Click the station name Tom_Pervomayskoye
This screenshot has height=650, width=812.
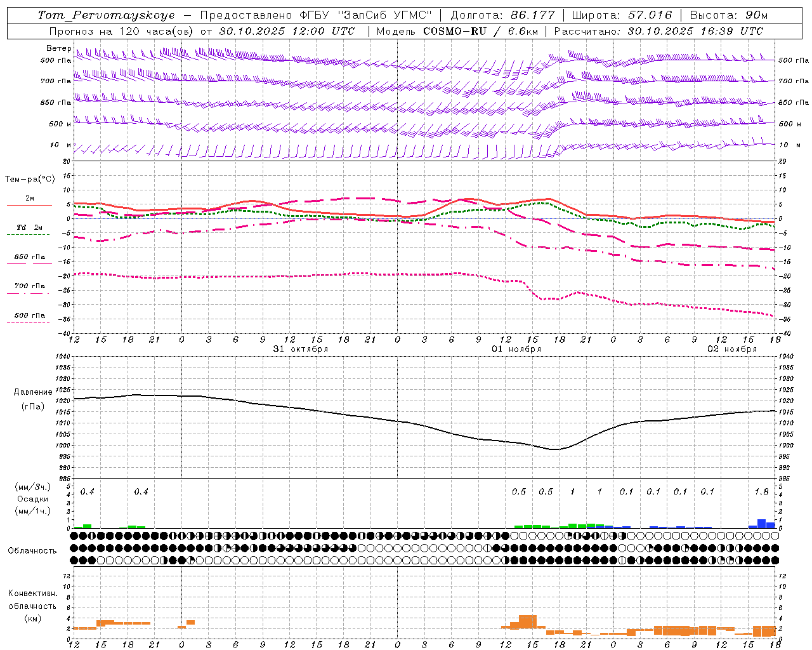pos(106,15)
